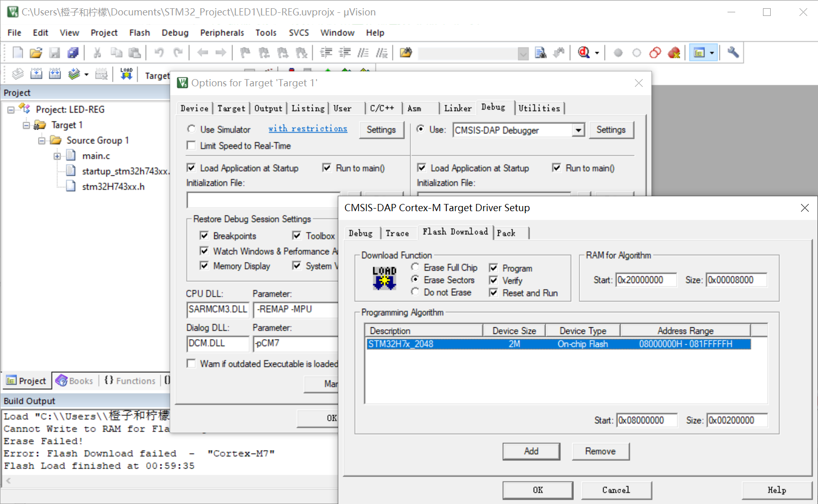Click the Open file folder icon
The image size is (818, 504).
[x=36, y=52]
